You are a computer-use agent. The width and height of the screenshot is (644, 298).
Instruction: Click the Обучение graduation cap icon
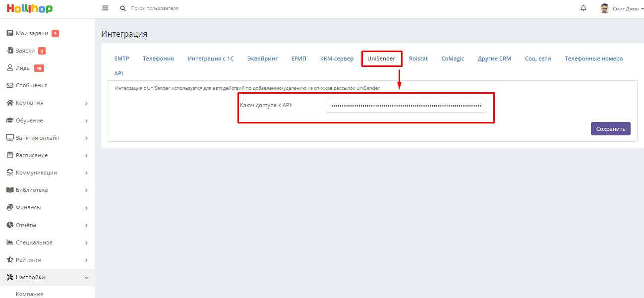pyautogui.click(x=9, y=120)
